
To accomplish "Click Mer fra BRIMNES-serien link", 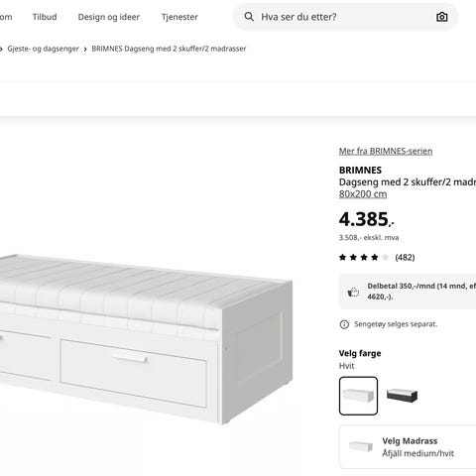I will point(386,151).
